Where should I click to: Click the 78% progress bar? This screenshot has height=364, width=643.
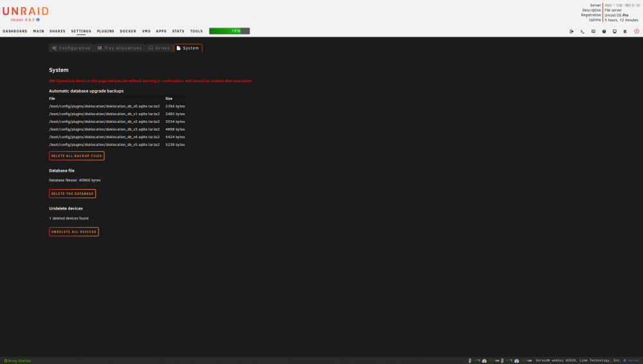point(230,31)
